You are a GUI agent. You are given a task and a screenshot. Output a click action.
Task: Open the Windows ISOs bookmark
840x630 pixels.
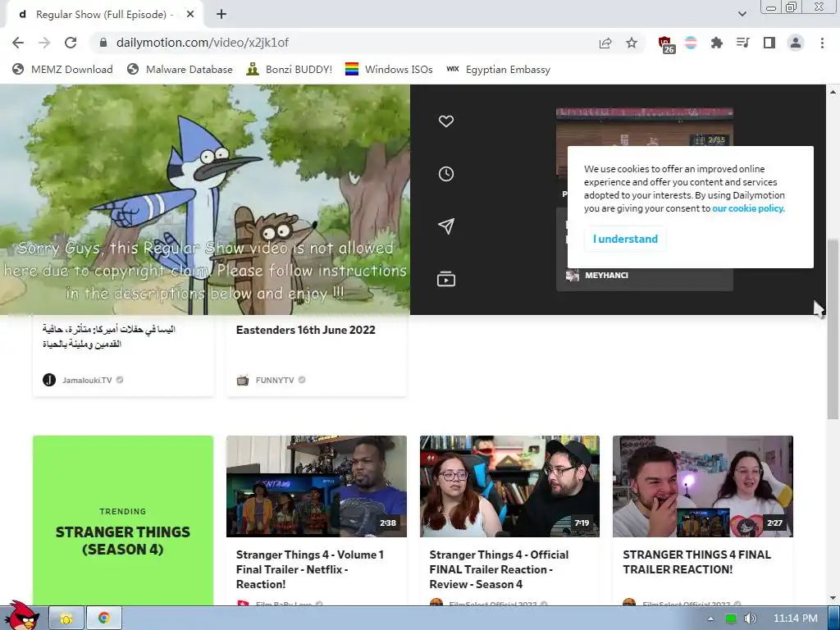(389, 70)
